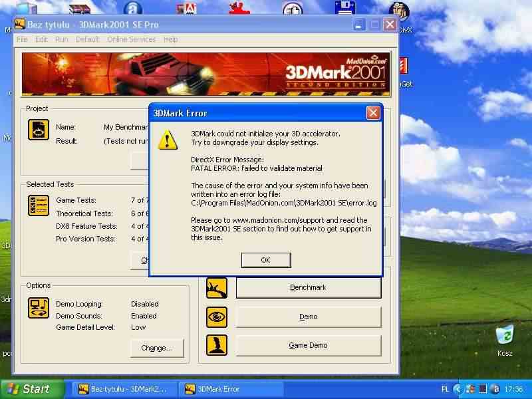Click the colorful messenger tray icon
The height and width of the screenshot is (399, 532).
point(471,389)
